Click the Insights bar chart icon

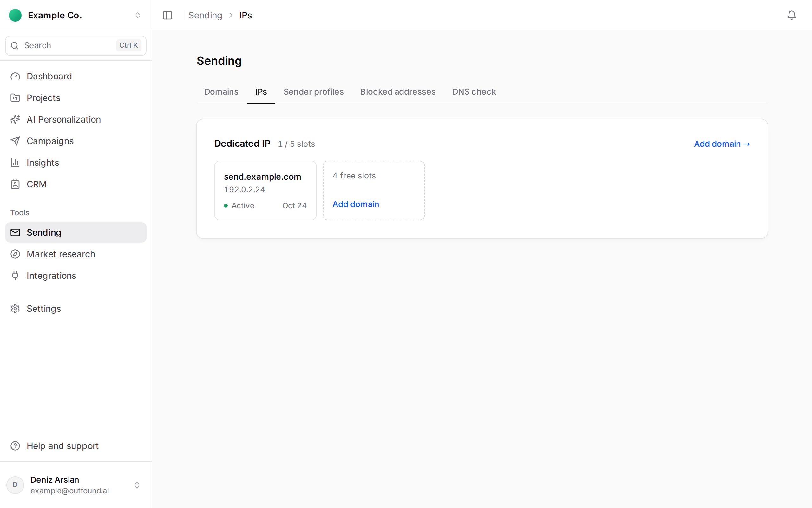(x=15, y=163)
